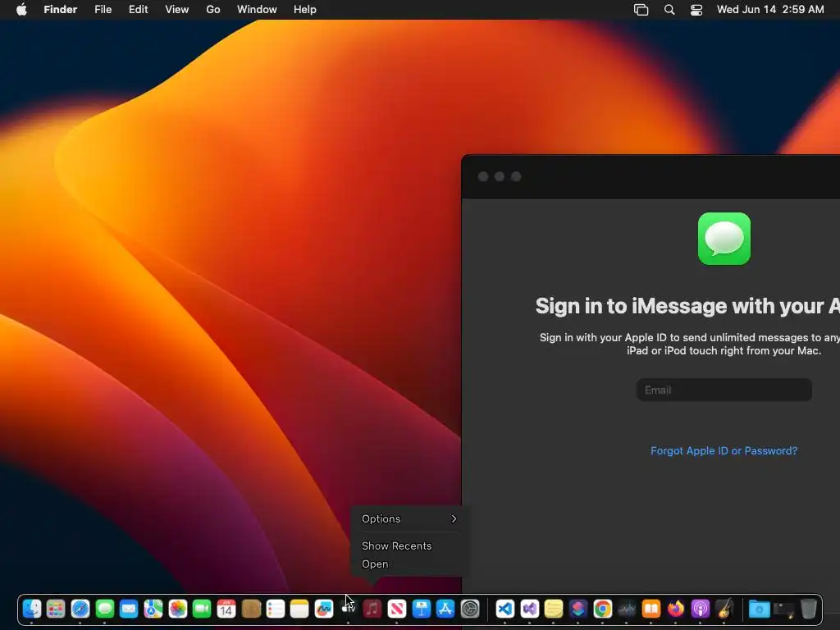This screenshot has width=840, height=630.
Task: Choose Show Recents in Dock context menu
Action: pos(409,546)
